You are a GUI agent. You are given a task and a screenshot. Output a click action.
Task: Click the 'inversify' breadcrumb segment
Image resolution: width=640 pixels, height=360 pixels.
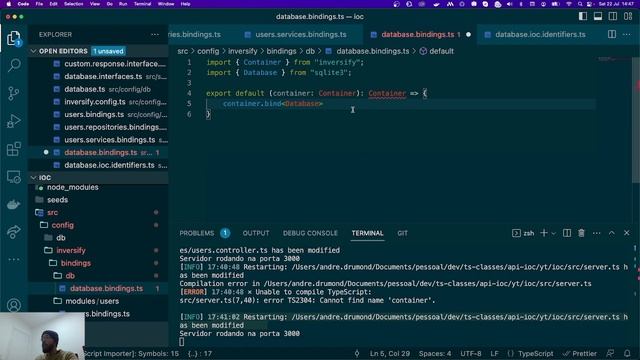point(242,51)
